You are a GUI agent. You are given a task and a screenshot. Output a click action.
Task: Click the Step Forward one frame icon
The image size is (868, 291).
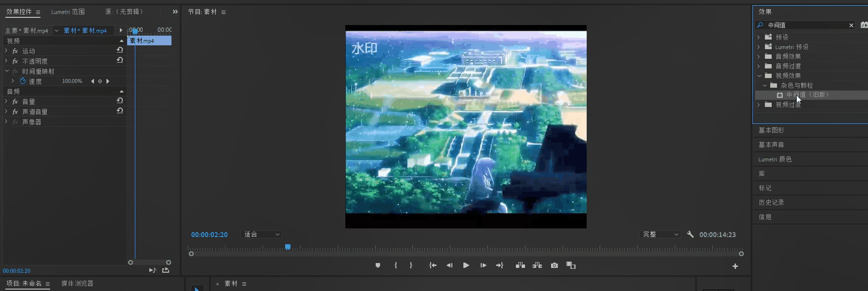click(483, 265)
